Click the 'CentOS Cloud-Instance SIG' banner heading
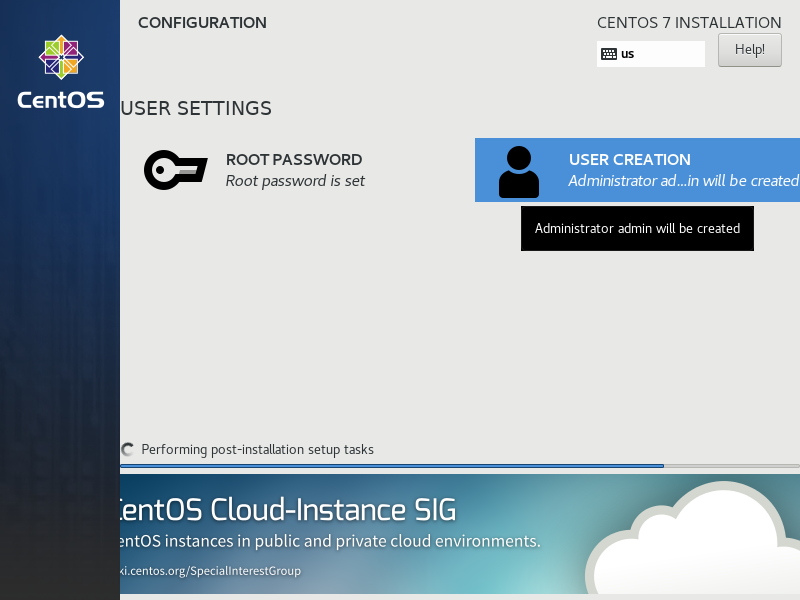800x600 pixels. click(288, 510)
